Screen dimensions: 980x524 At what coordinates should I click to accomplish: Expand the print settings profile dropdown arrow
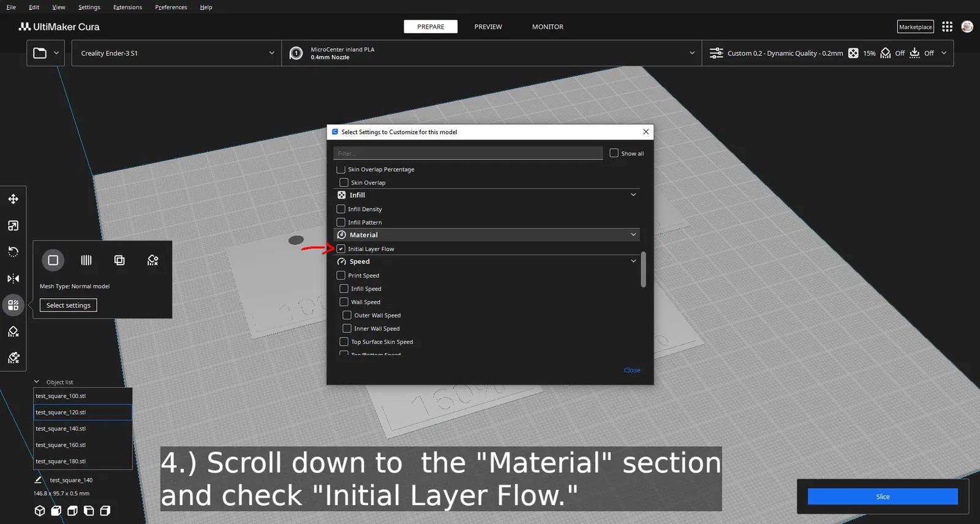[944, 53]
